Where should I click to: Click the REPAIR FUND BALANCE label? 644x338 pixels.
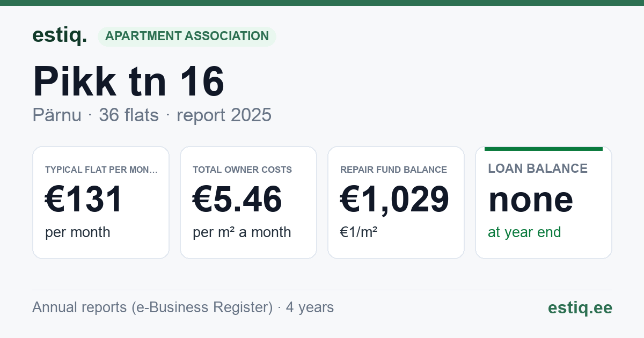point(393,170)
